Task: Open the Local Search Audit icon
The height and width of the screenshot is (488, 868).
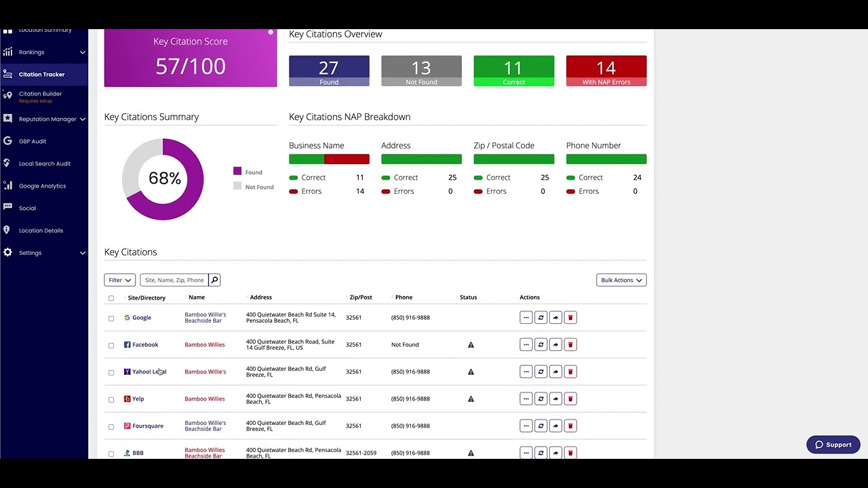Action: (x=7, y=163)
